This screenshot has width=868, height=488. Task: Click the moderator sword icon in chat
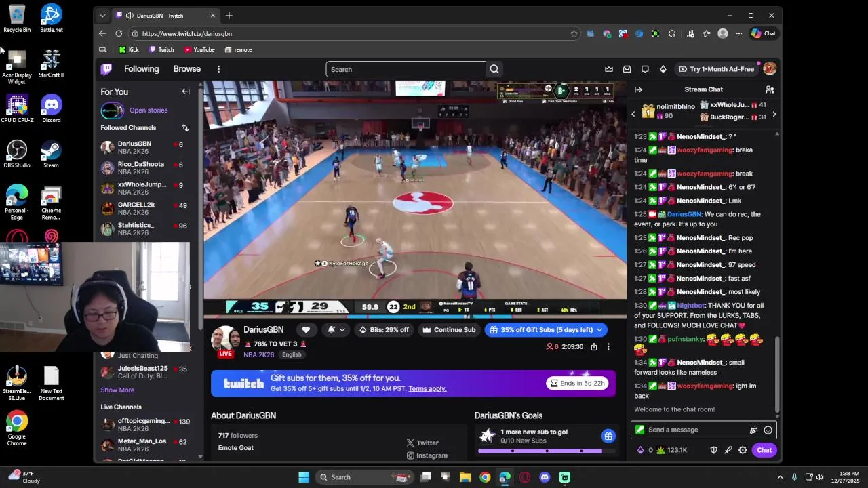728,450
